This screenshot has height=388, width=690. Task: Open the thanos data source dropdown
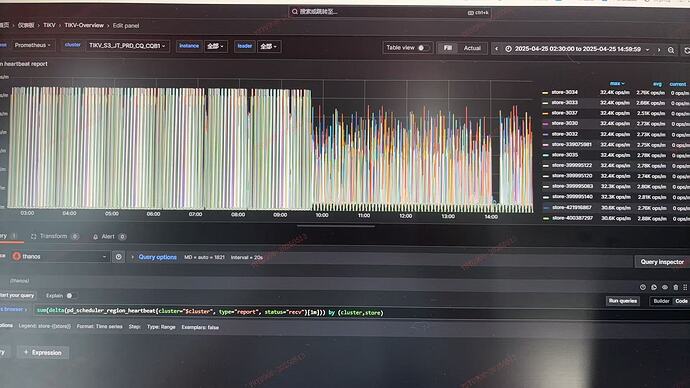pos(60,256)
